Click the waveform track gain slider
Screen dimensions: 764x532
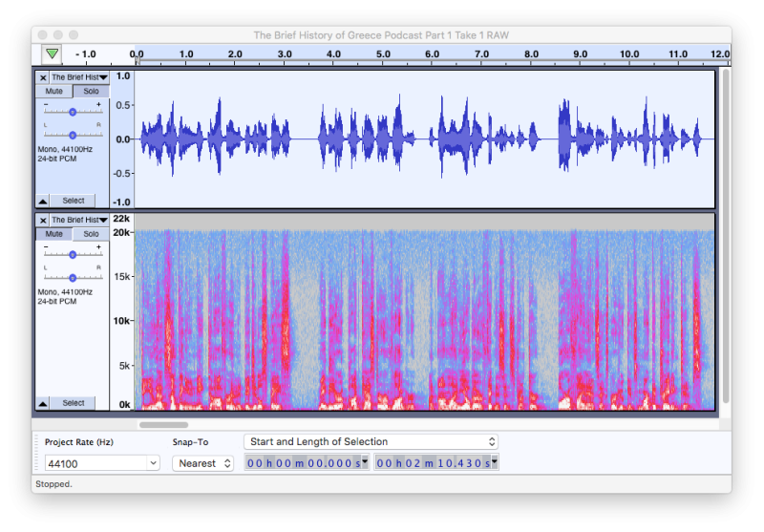coord(73,112)
